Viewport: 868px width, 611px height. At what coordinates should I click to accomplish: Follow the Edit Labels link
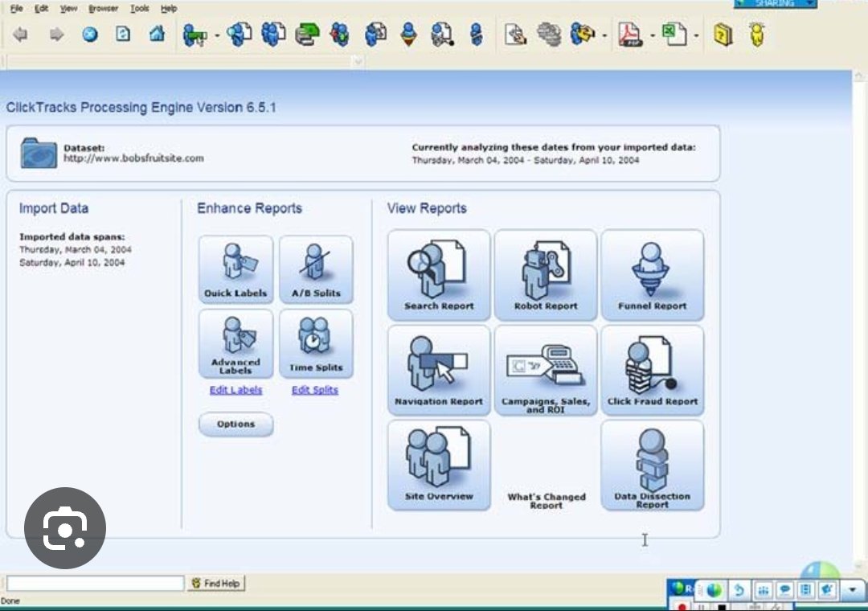click(235, 390)
